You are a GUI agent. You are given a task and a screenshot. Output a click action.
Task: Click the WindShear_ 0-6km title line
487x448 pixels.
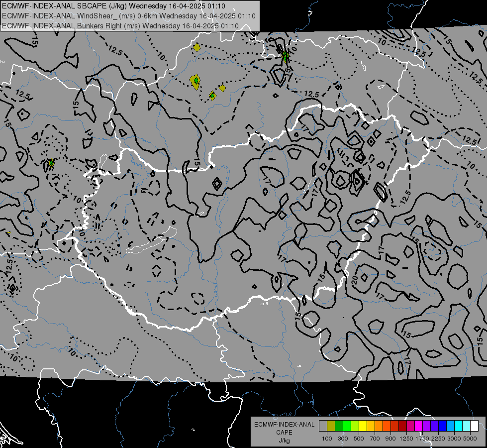point(128,16)
